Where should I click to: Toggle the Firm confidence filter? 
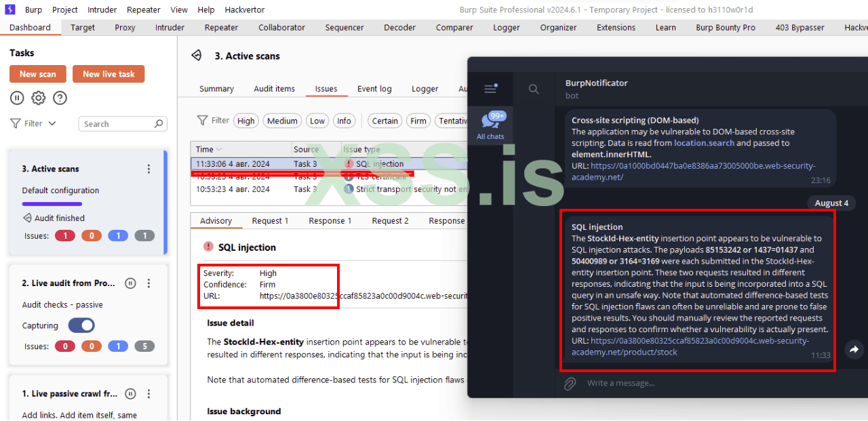coord(418,121)
